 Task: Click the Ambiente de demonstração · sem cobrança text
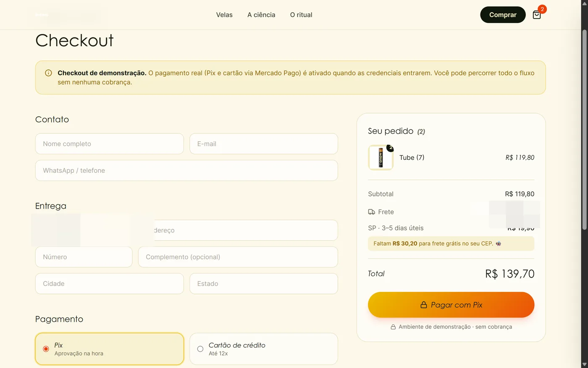click(x=455, y=327)
